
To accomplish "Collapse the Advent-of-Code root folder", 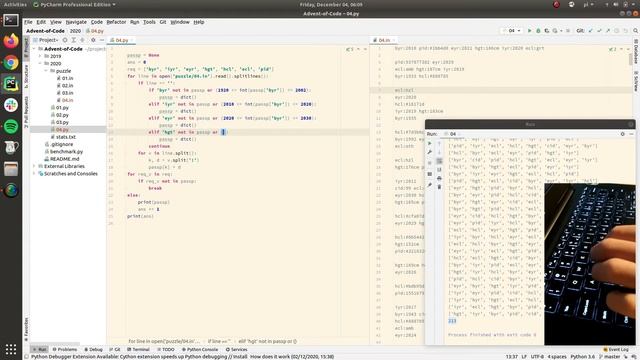I will coord(34,49).
